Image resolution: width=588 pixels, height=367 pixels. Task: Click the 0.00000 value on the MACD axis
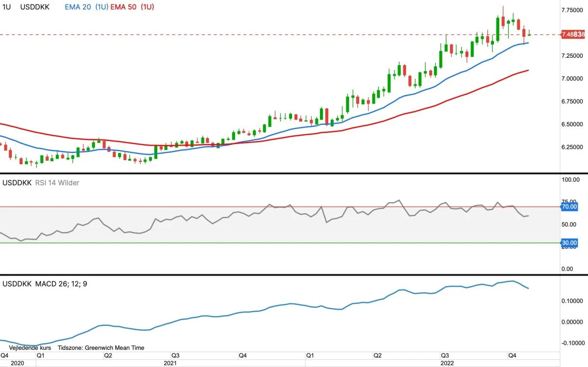click(573, 322)
